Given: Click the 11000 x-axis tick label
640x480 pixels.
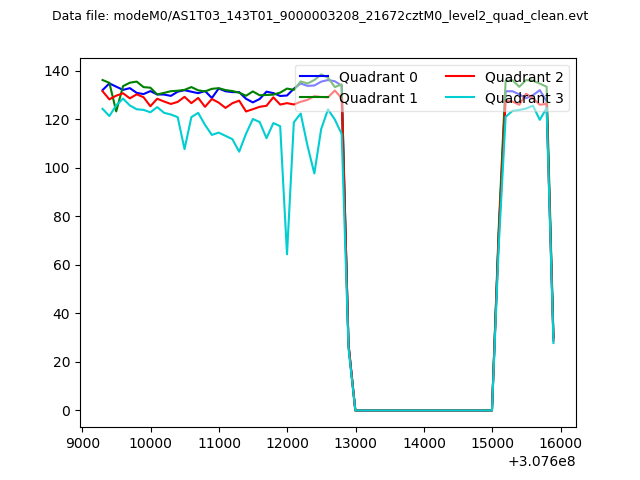Looking at the screenshot, I should (x=218, y=441).
